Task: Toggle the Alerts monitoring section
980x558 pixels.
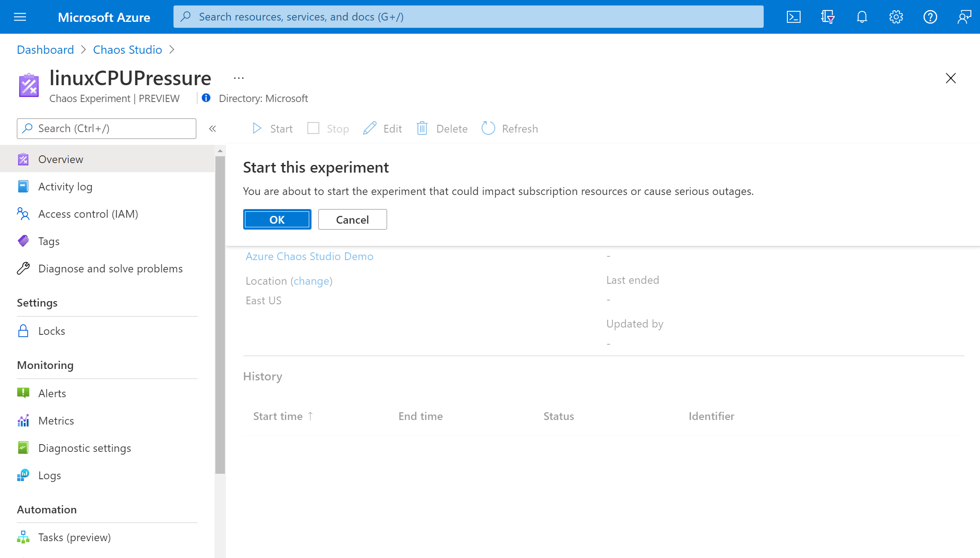Action: click(52, 393)
